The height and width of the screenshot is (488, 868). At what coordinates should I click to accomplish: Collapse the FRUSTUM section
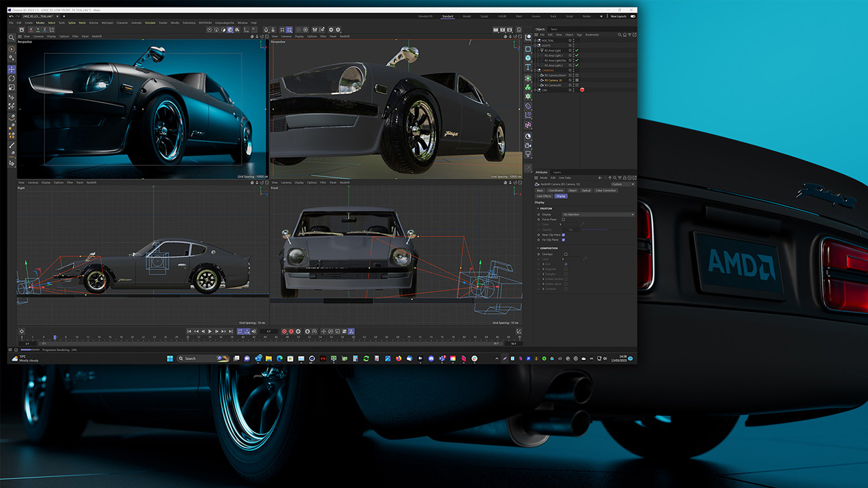tap(538, 209)
